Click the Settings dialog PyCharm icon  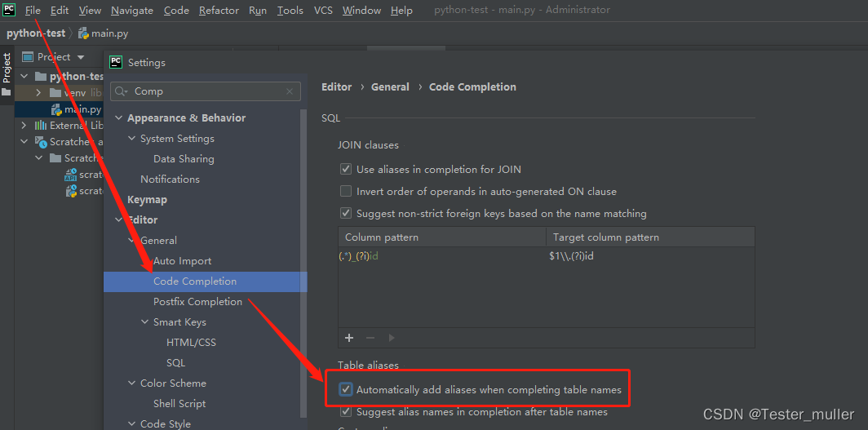point(116,62)
